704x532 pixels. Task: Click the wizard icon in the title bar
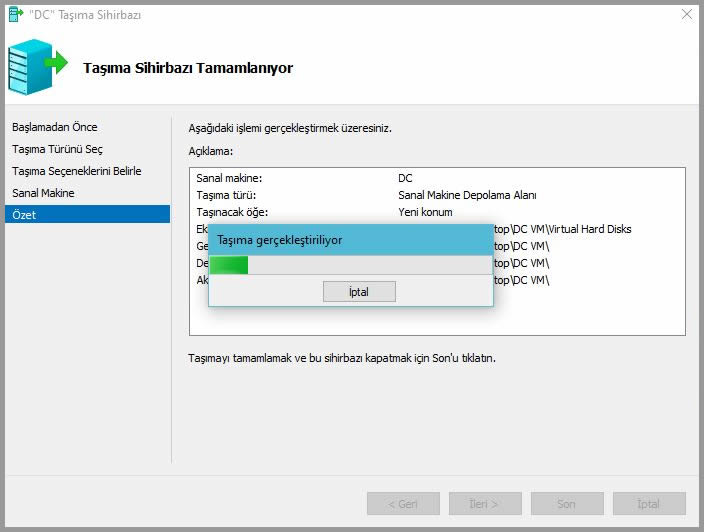pyautogui.click(x=16, y=14)
